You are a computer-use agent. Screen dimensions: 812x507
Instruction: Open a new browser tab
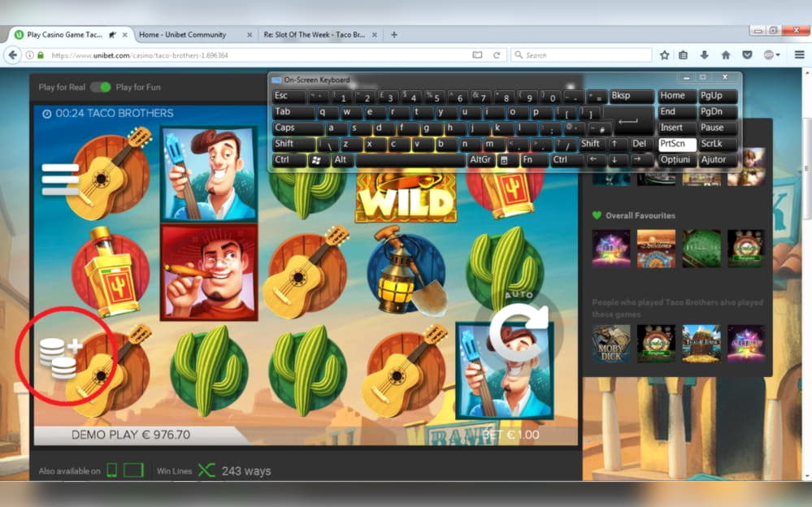pyautogui.click(x=394, y=35)
